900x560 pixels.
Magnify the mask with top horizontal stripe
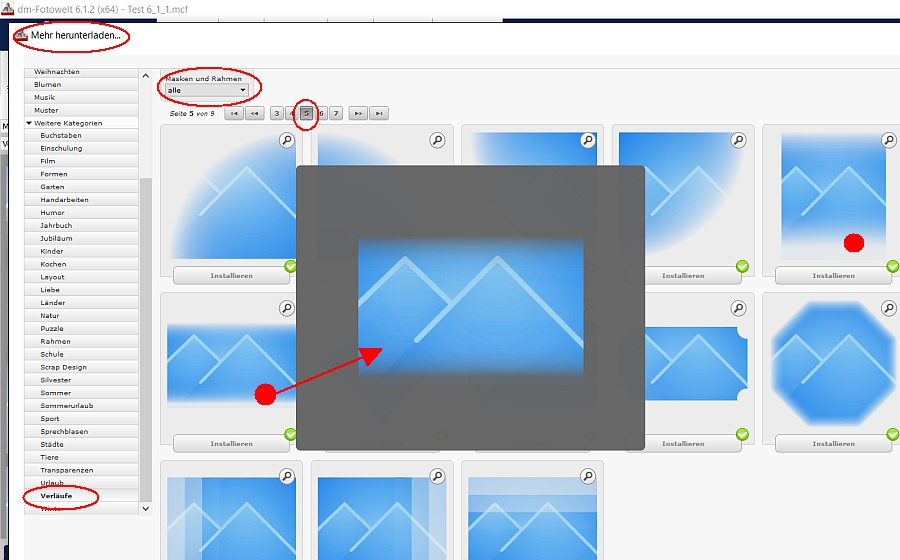click(587, 476)
